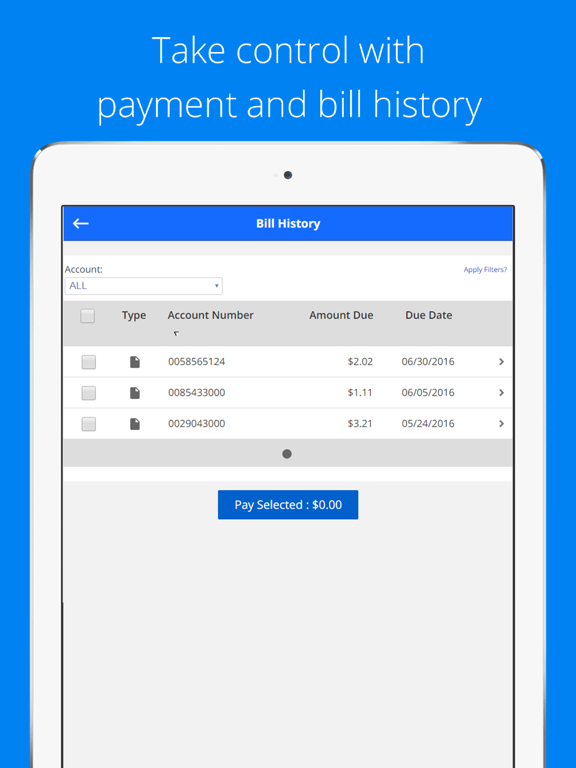576x768 pixels.
Task: Click the sort arrow under Account Number
Action: tap(176, 334)
